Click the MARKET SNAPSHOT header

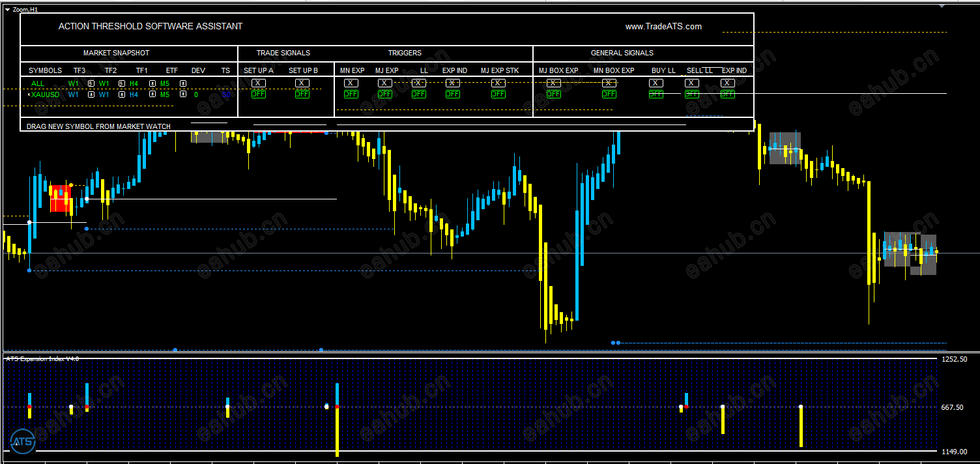coord(116,53)
